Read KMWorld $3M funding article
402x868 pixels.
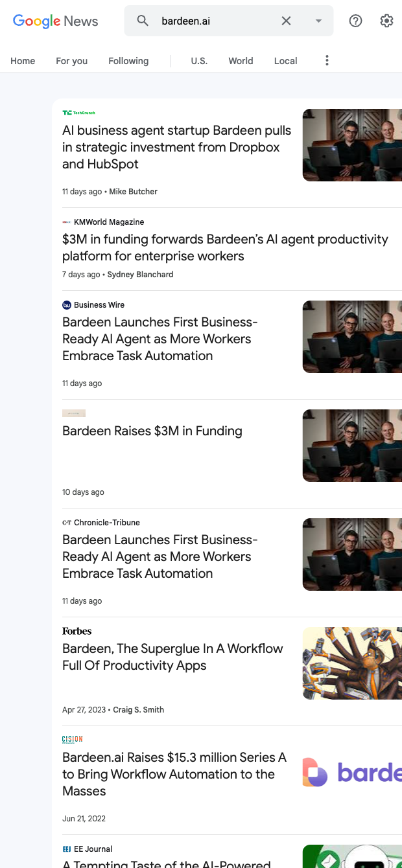(225, 247)
